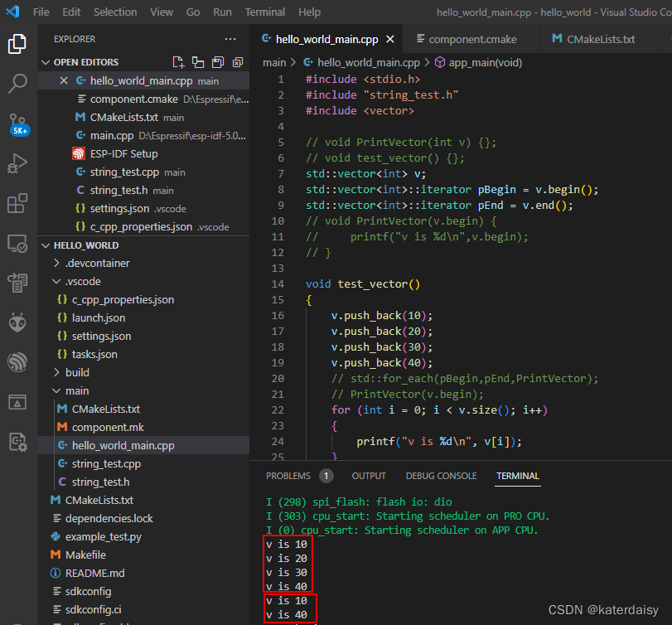
Task: Close the hello_world_main.cpp editor tab
Action: [x=390, y=40]
